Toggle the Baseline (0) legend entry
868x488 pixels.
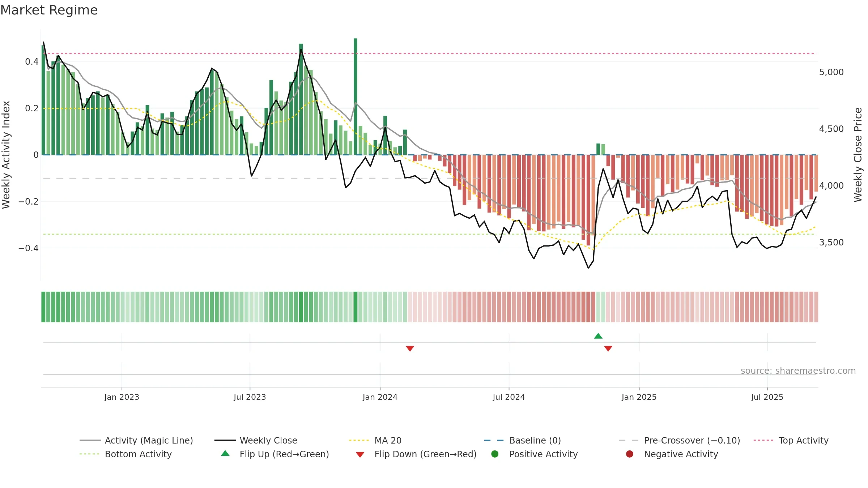pos(522,440)
